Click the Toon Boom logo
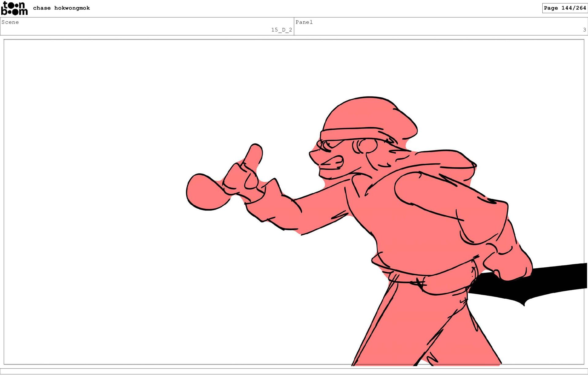Viewport: 588px width, 380px height. click(14, 8)
